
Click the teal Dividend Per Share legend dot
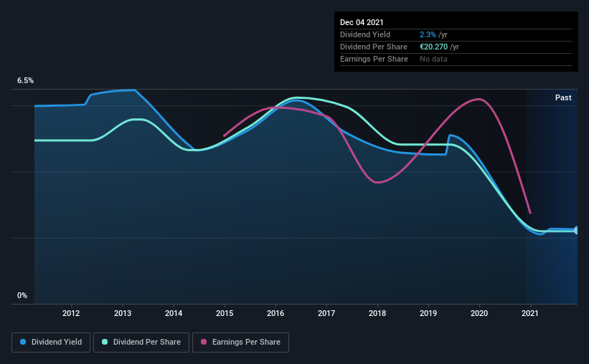pos(105,342)
